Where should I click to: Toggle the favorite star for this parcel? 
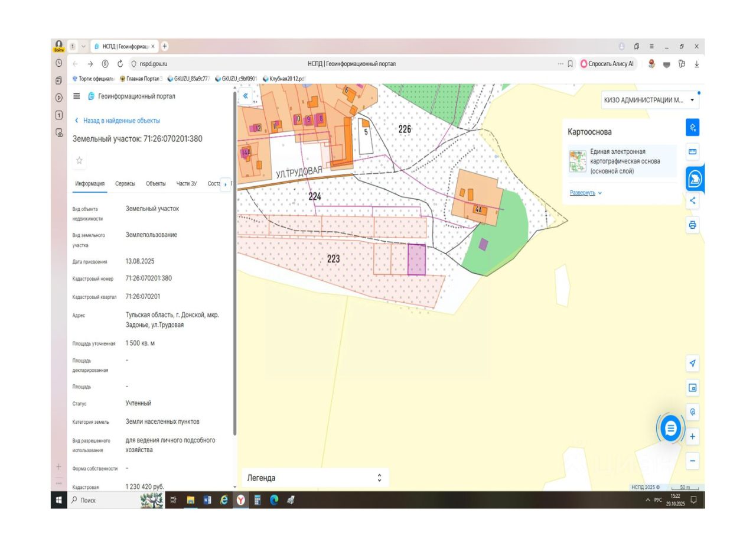click(x=79, y=160)
